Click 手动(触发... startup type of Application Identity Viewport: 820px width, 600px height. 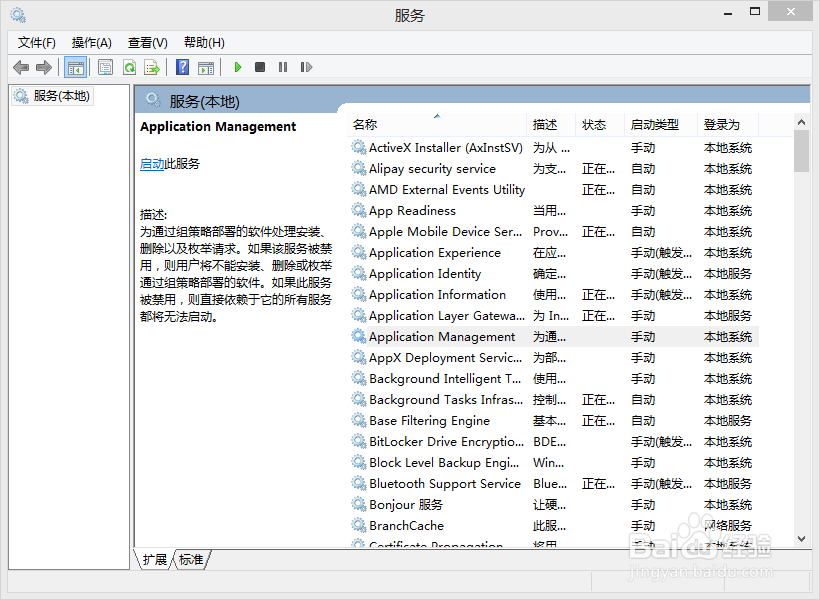click(x=661, y=274)
